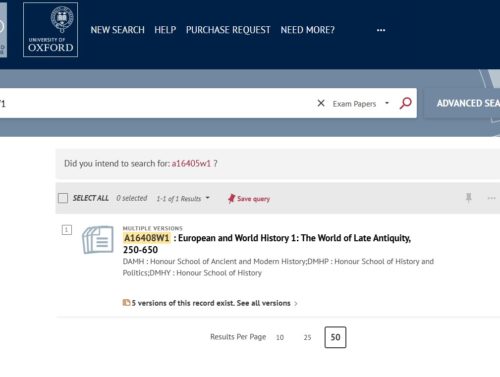The height and width of the screenshot is (377, 500).
Task: Click the versions stack icon beside '5 versions'
Action: [126, 303]
